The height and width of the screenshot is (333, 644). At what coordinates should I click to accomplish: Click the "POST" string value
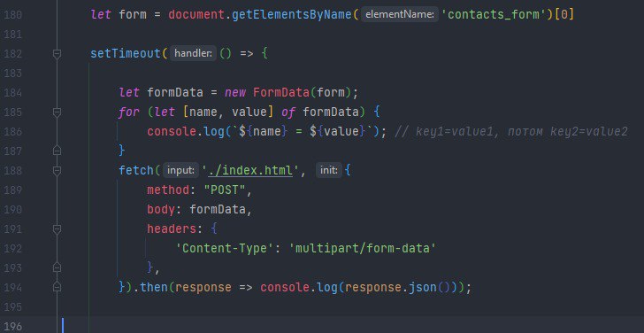click(x=225, y=190)
